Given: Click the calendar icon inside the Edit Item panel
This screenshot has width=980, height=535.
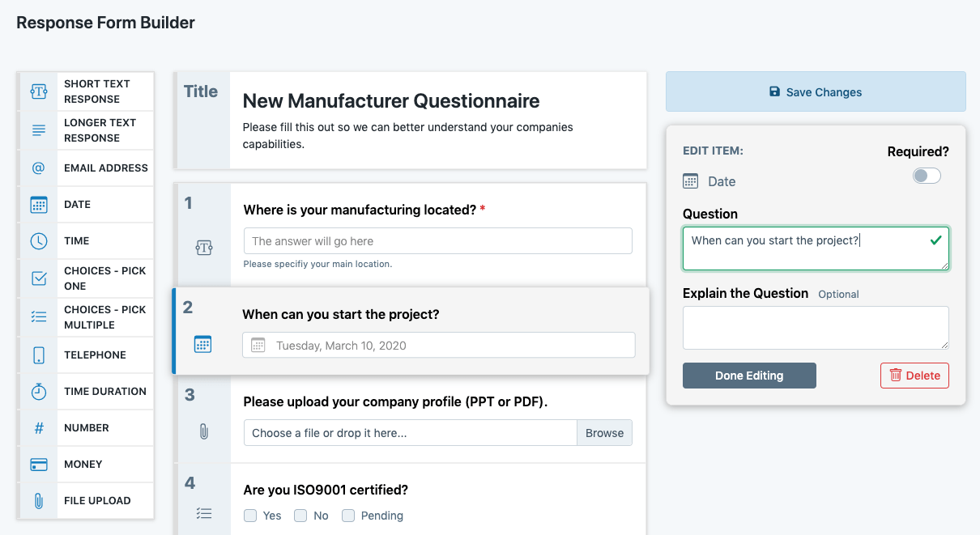Looking at the screenshot, I should click(x=690, y=181).
